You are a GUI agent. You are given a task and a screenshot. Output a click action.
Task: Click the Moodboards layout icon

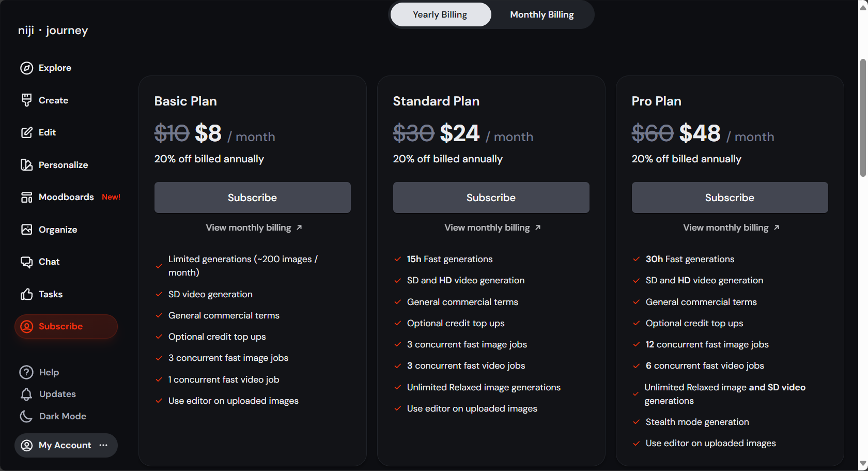26,197
